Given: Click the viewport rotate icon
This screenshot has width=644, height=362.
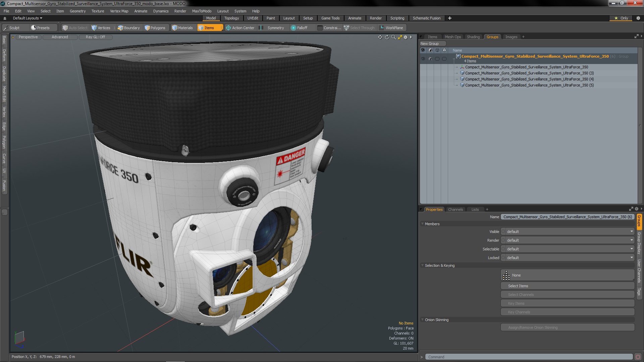Looking at the screenshot, I should click(x=387, y=37).
